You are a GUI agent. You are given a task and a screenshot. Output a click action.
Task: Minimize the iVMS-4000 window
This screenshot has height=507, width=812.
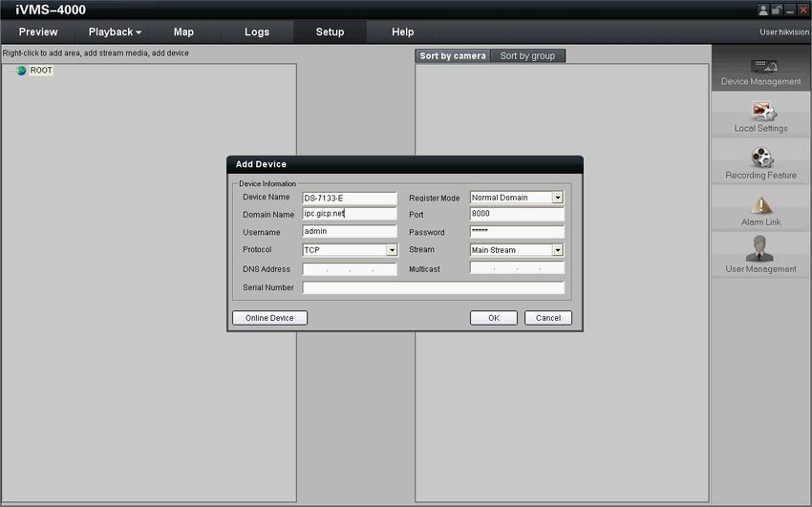click(x=790, y=10)
